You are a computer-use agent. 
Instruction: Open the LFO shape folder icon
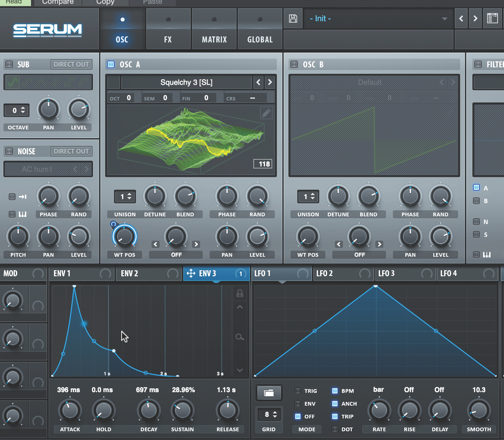[x=269, y=392]
